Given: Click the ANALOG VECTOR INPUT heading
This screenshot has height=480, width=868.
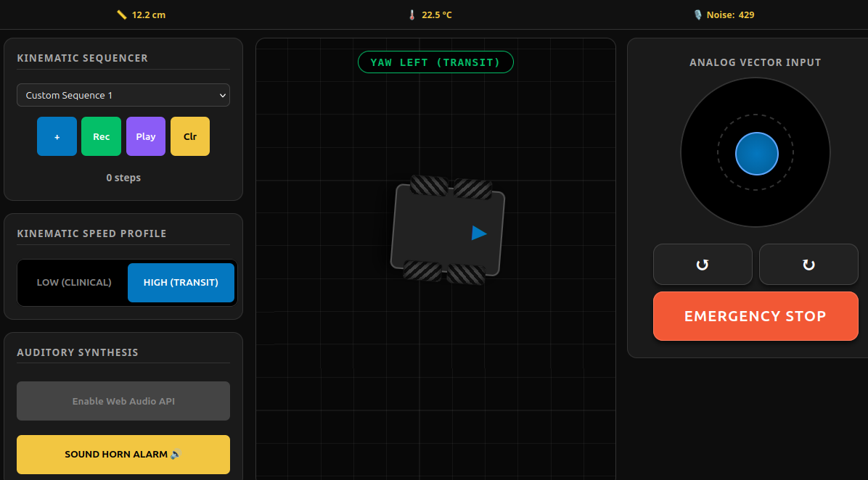Looking at the screenshot, I should [x=755, y=62].
